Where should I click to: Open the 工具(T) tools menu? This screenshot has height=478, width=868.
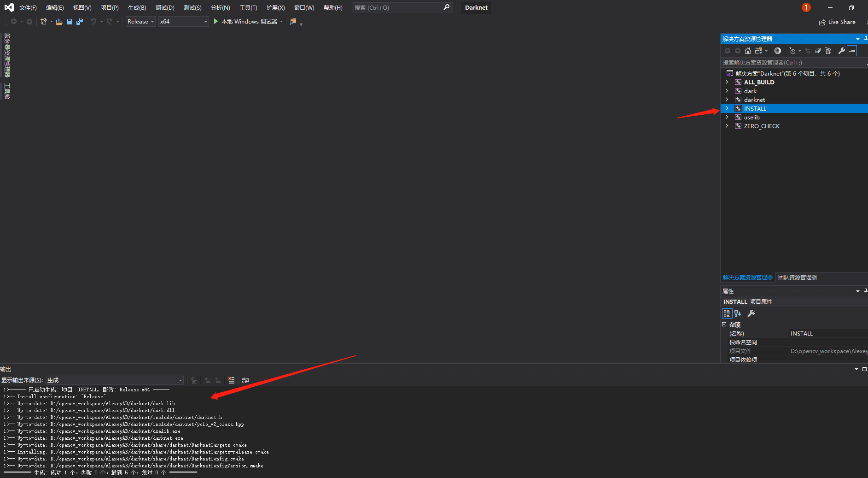[x=248, y=8]
